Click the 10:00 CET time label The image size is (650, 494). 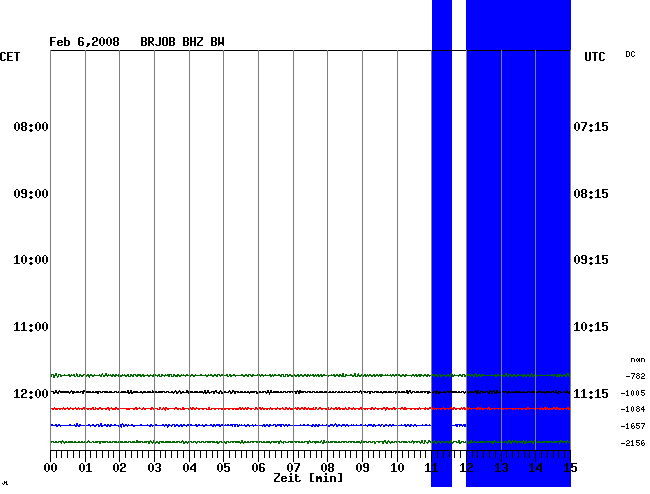pyautogui.click(x=31, y=260)
